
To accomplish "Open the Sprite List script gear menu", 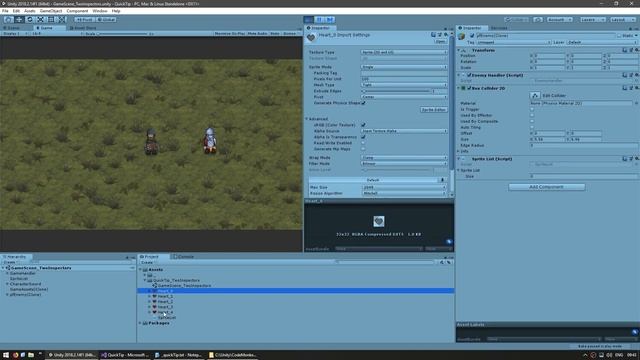I will point(637,159).
